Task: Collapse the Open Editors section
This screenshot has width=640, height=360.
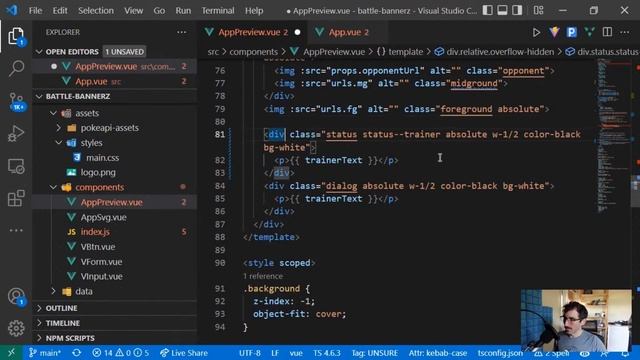Action: 39,52
